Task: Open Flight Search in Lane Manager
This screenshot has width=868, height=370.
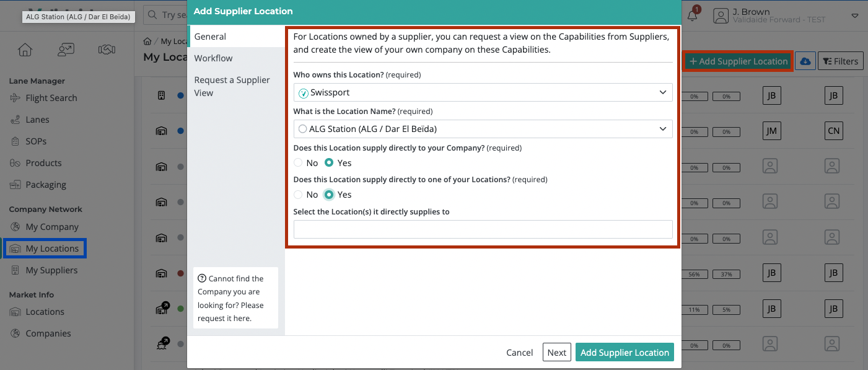Action: 51,98
